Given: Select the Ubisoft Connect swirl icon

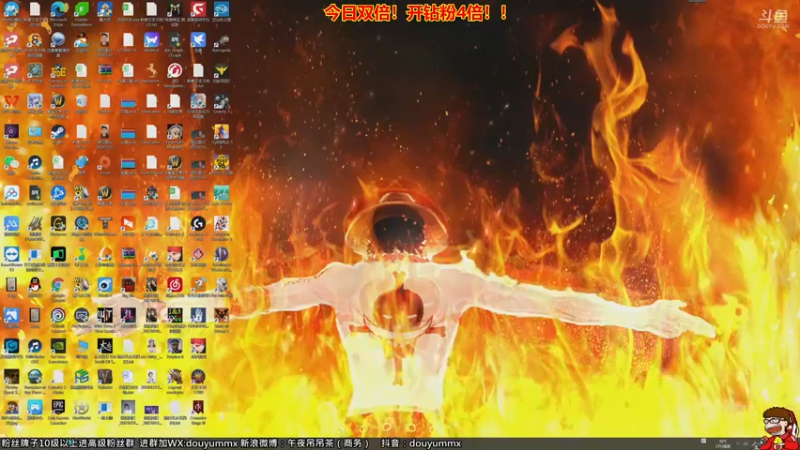Looking at the screenshot, I should [58, 315].
